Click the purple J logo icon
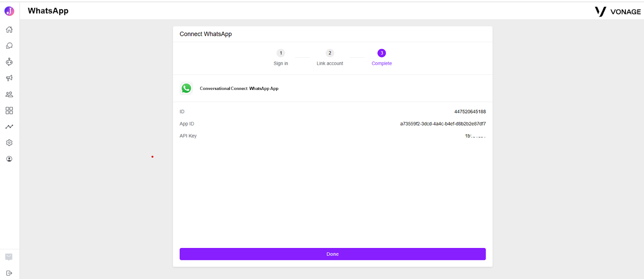The image size is (644, 279). pos(9,11)
